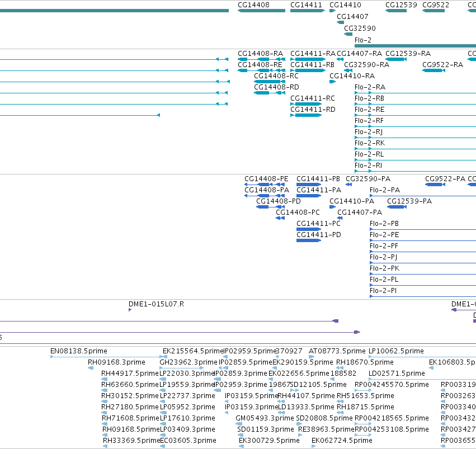476x449 pixels.
Task: Click the CG14408-PA protein label
Action: [x=267, y=190]
